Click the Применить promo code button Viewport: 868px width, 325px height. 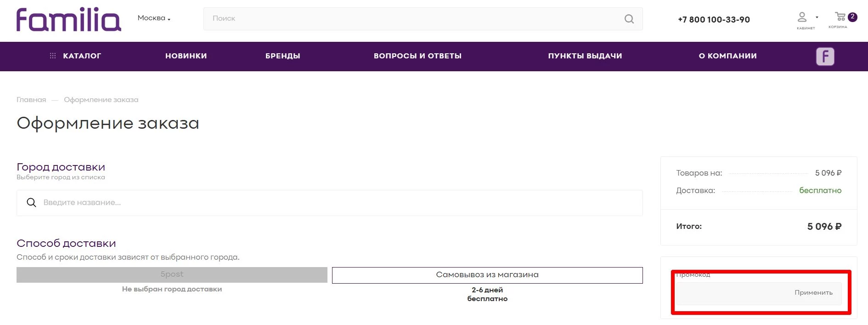(813, 293)
